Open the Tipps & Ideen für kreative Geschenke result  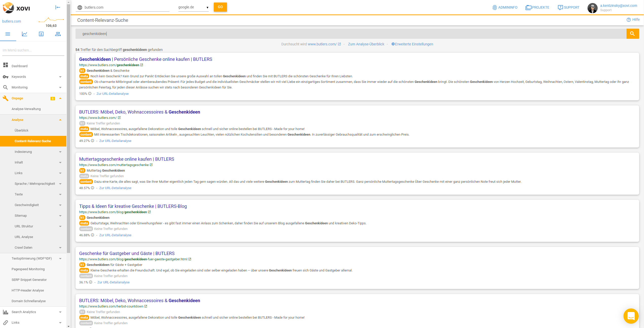click(x=133, y=206)
